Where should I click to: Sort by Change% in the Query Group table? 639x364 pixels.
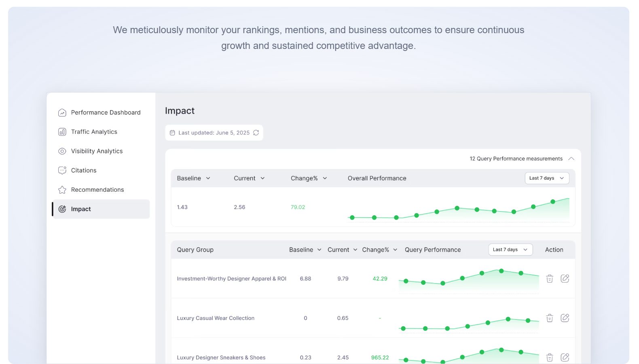[x=379, y=250]
